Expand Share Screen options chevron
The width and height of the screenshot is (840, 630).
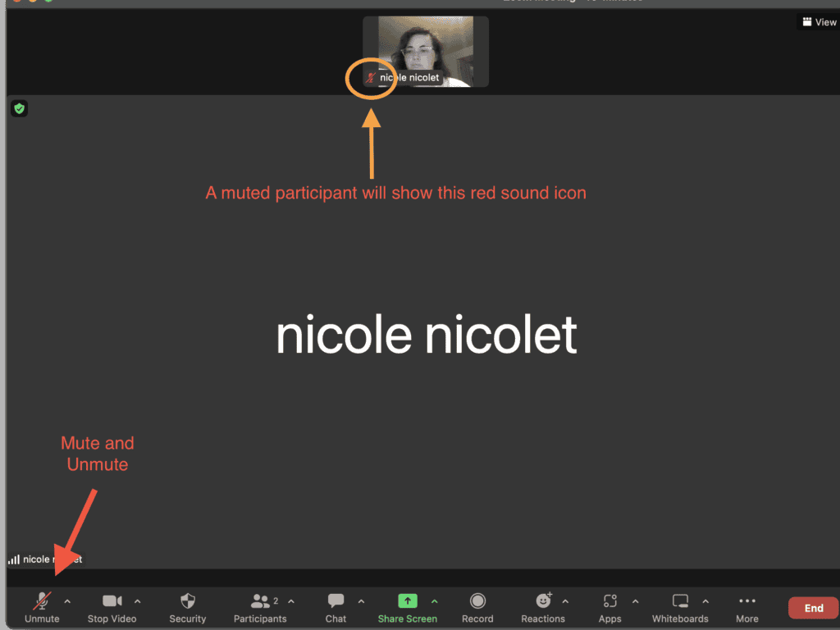pos(435,600)
